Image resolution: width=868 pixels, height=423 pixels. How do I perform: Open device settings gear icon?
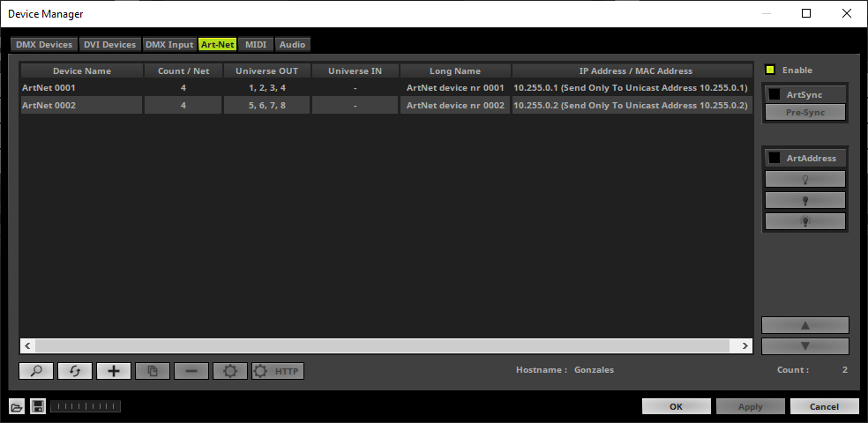point(229,371)
